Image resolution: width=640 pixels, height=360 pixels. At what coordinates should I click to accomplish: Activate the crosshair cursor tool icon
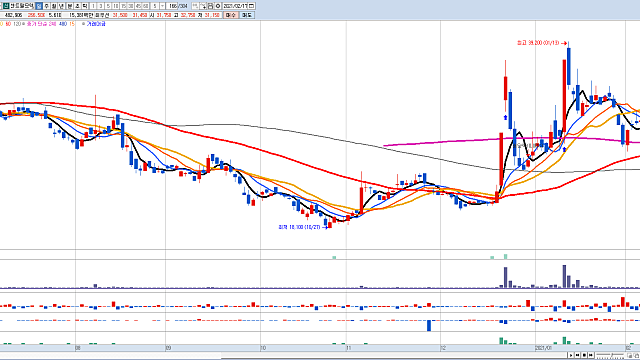(x=203, y=6)
